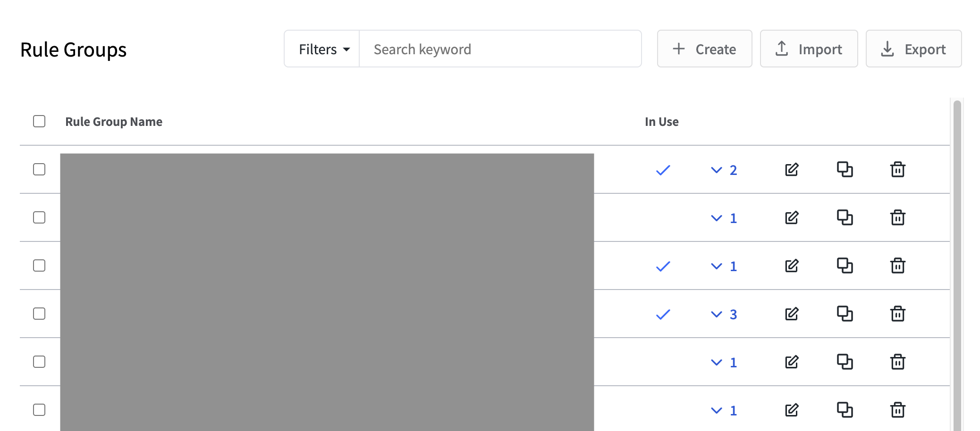Edit the rule group in the third row
The width and height of the screenshot is (980, 431).
[792, 266]
